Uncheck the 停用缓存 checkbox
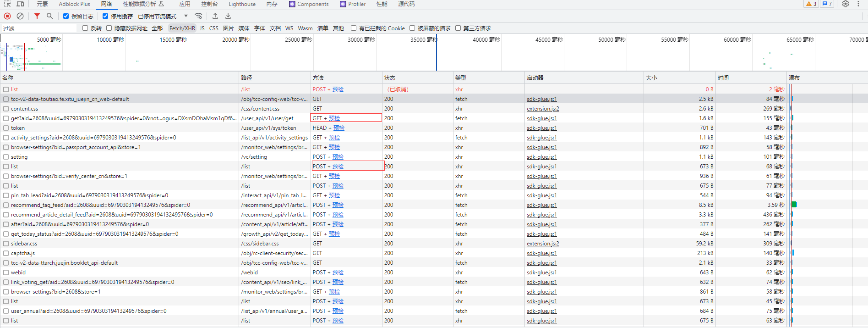 pyautogui.click(x=105, y=16)
